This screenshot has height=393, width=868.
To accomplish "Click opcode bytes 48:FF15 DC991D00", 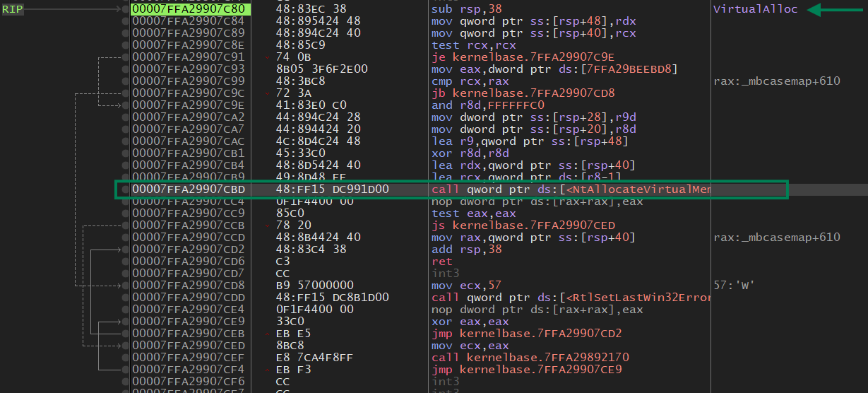I will click(333, 189).
